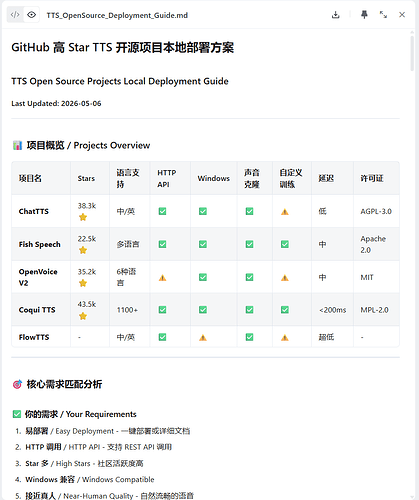Click ChatTTS custom training warning icon
Image resolution: width=419 pixels, height=500 pixels.
click(x=285, y=212)
